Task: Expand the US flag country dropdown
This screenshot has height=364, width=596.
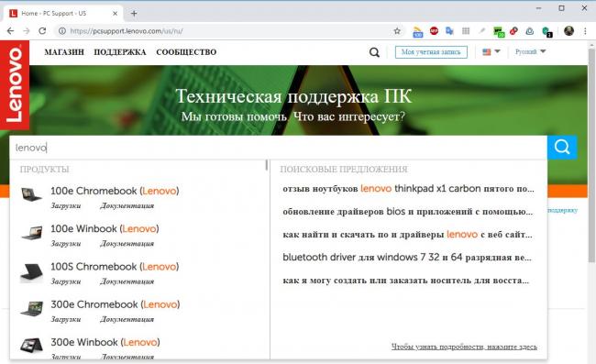Action: pyautogui.click(x=491, y=51)
